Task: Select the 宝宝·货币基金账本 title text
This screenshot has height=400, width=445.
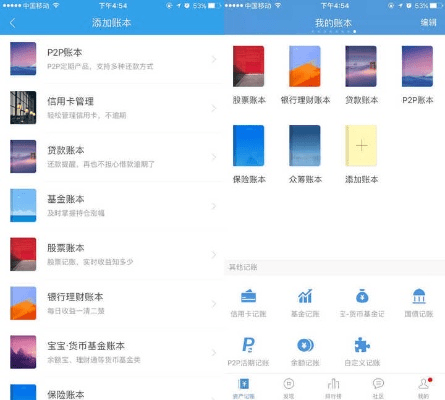Action: tap(86, 346)
